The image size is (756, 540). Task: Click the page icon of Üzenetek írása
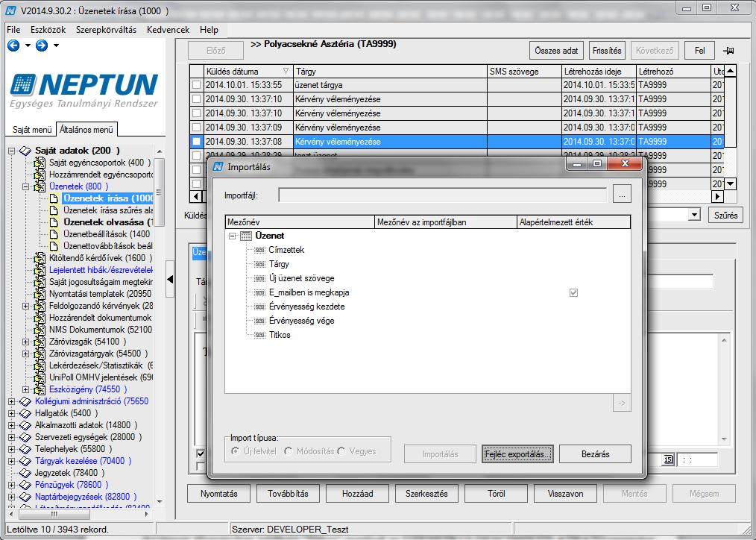coord(54,198)
